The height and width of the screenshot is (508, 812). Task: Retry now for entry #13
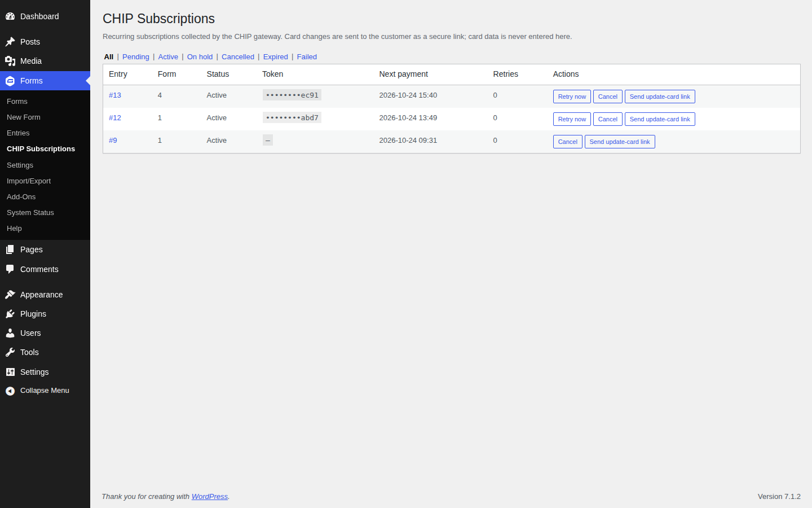572,97
